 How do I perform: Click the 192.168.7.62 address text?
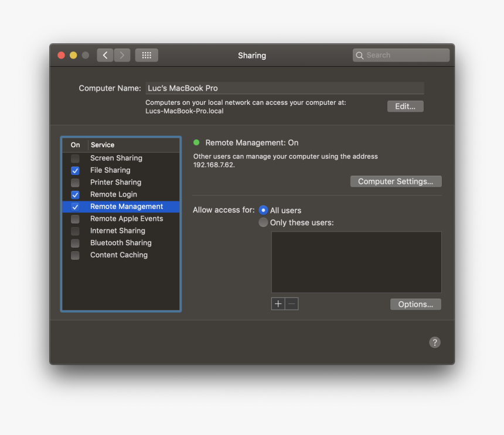click(x=213, y=165)
